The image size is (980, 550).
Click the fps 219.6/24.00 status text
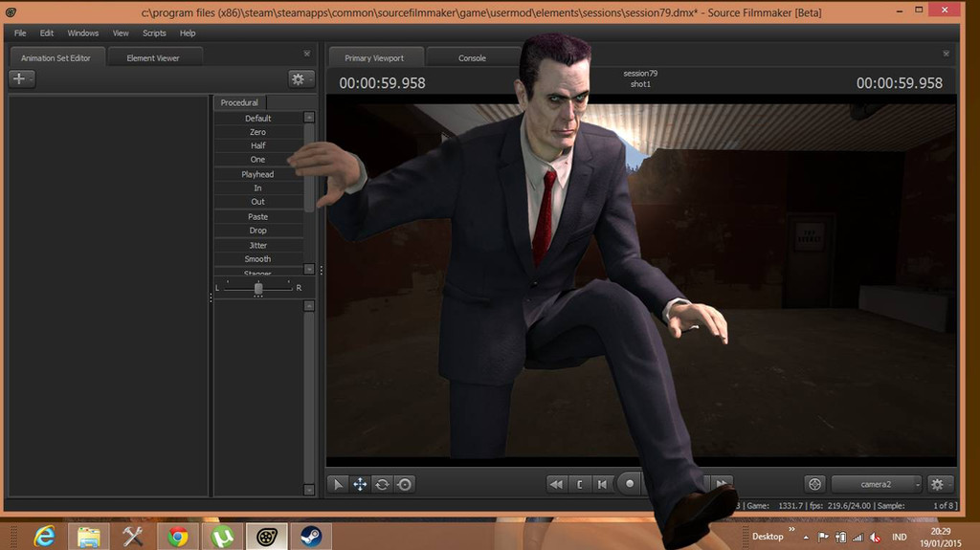[x=840, y=506]
